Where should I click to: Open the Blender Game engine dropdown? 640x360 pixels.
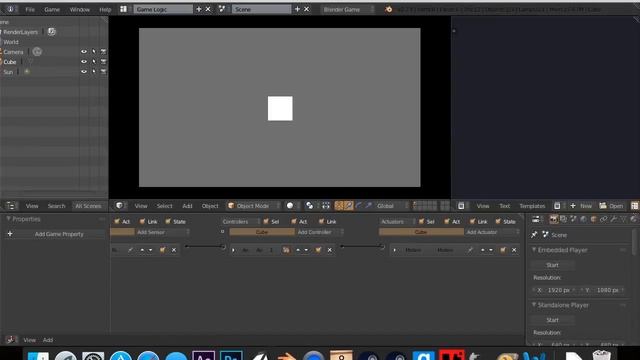(347, 9)
